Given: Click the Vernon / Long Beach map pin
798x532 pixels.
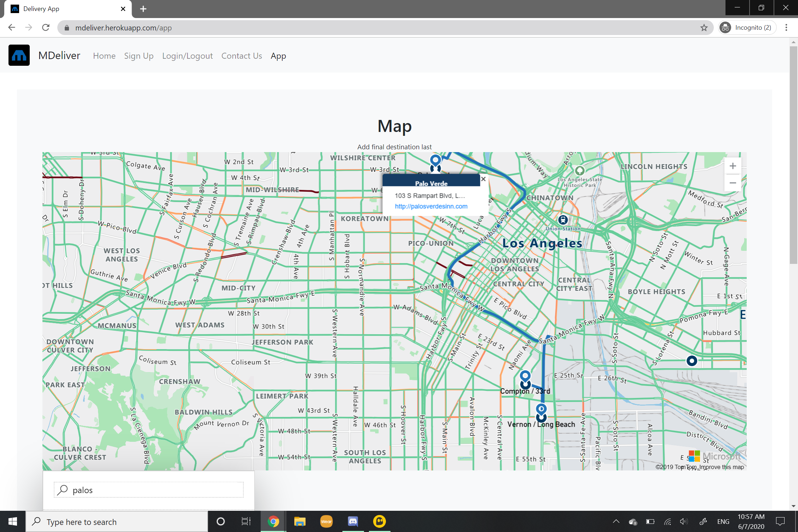Looking at the screenshot, I should [541, 410].
